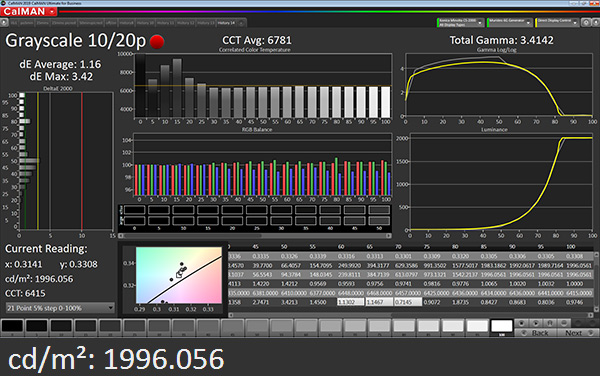Click the read single measurement icon
This screenshot has width=600, height=376.
(522, 323)
